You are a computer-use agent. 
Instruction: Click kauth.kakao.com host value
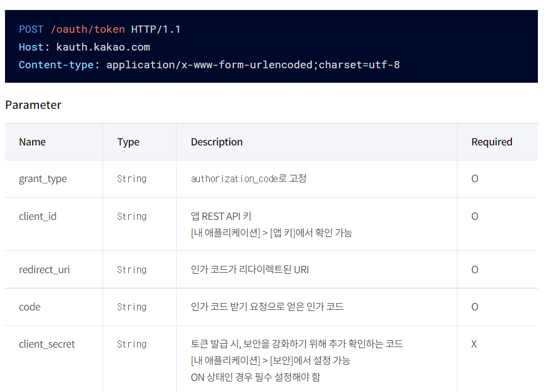click(x=103, y=47)
